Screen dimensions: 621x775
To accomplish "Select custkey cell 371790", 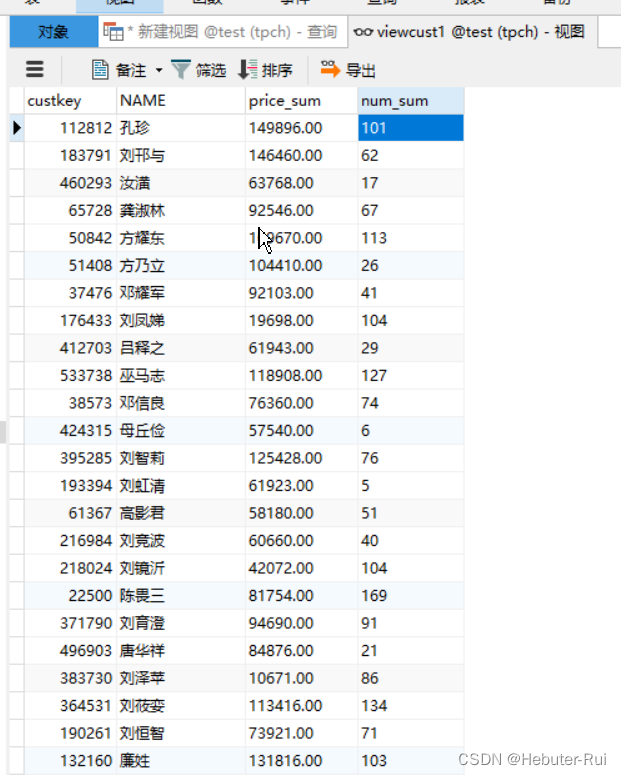I will (70, 623).
